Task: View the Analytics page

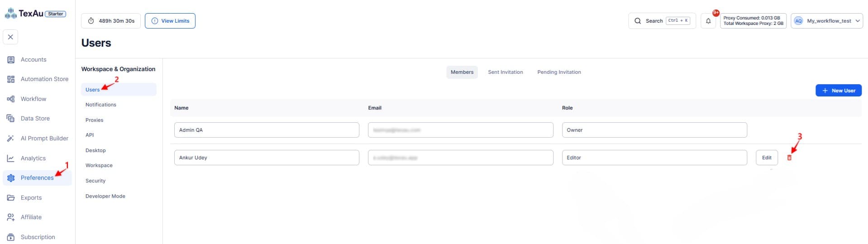Action: click(x=33, y=158)
